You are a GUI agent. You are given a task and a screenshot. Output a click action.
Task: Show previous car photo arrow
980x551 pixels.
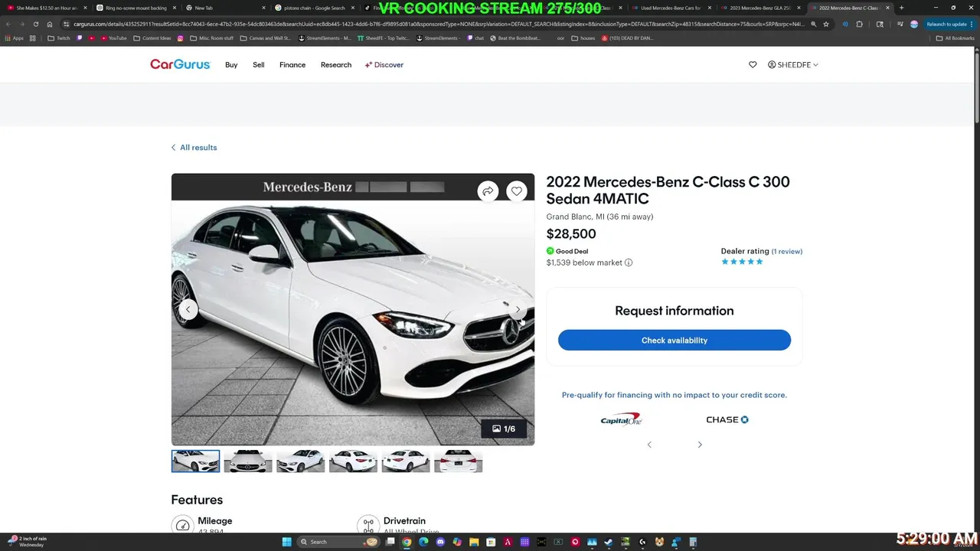point(188,310)
